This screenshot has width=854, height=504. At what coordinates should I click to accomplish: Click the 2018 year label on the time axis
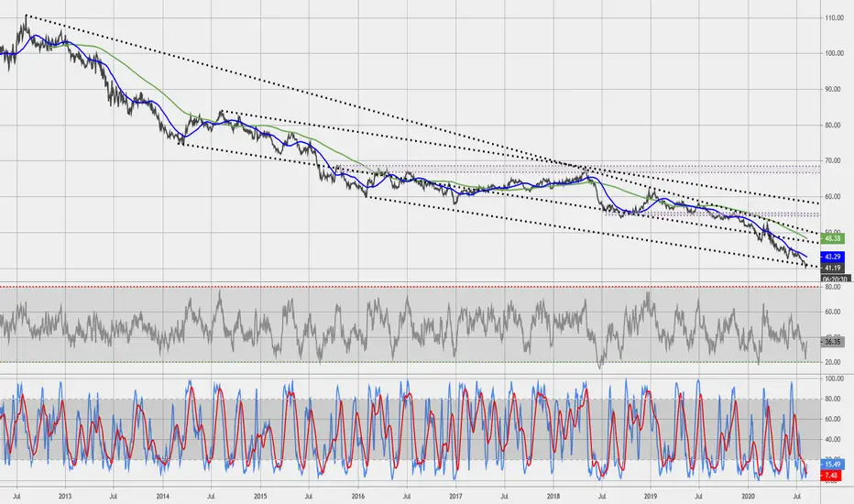(553, 497)
